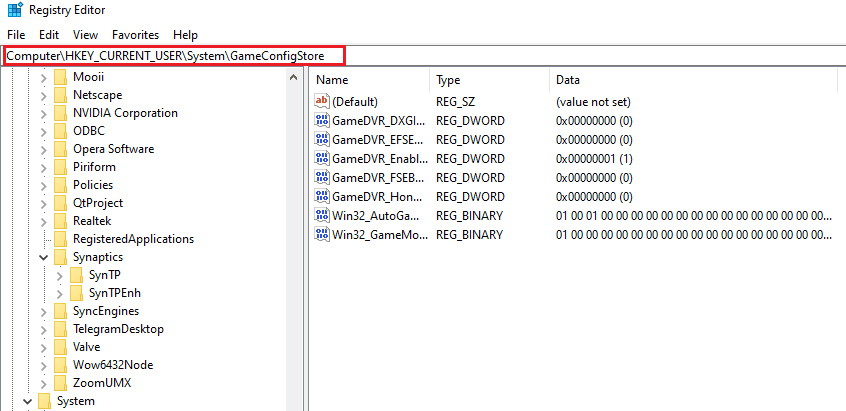Sort values by Data column header
846x411 pixels.
click(x=693, y=80)
